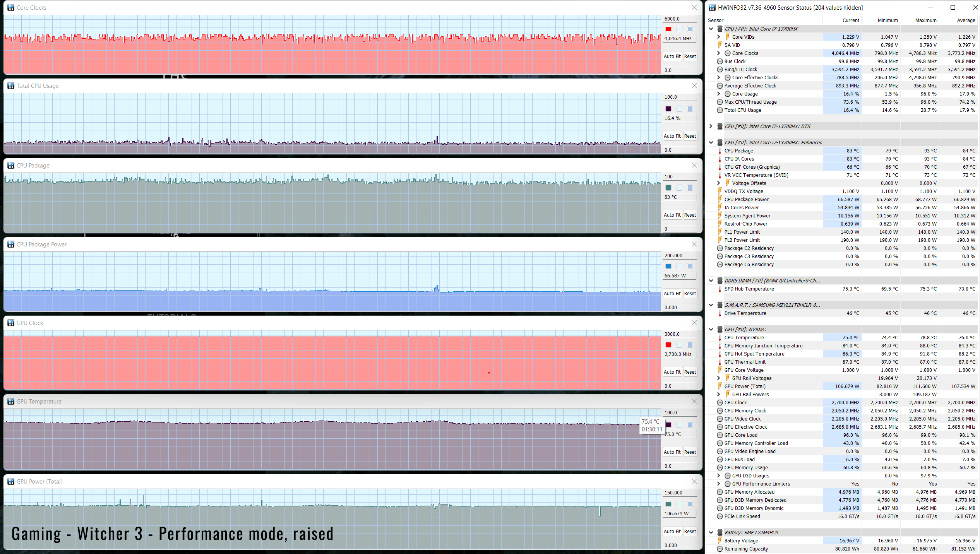The height and width of the screenshot is (554, 980).
Task: Click the Average column header
Action: coord(959,20)
